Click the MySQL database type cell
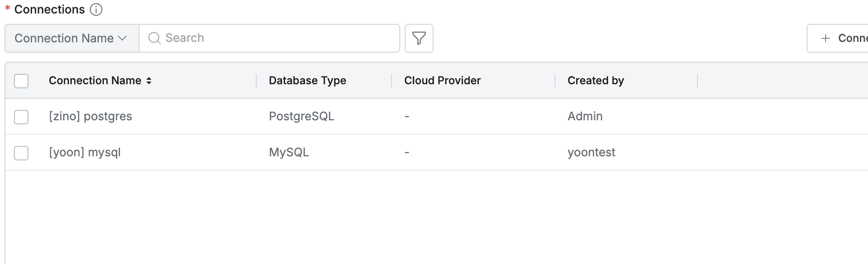The image size is (868, 264). pyautogui.click(x=289, y=152)
